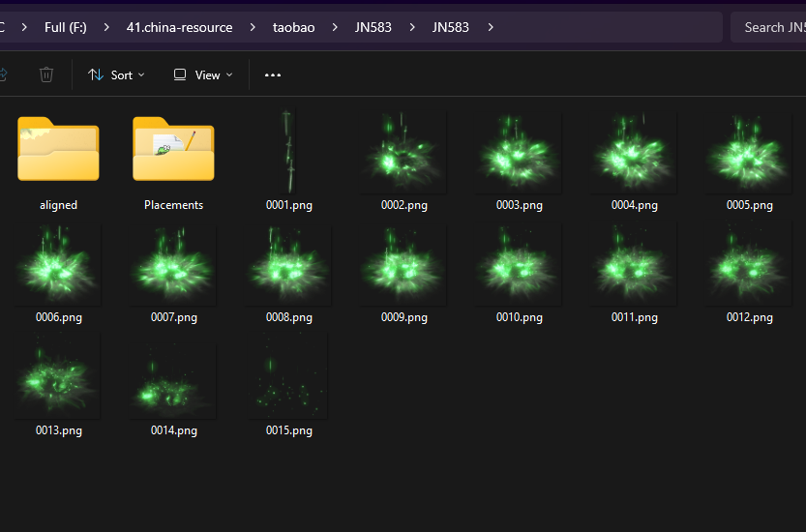Expand chevron after the last JN583 breadcrumb
806x532 pixels.
click(491, 27)
